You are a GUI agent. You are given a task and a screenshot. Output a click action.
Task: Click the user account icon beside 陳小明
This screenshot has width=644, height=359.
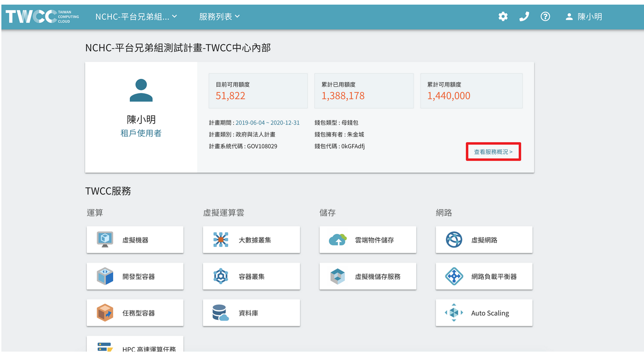[569, 17]
